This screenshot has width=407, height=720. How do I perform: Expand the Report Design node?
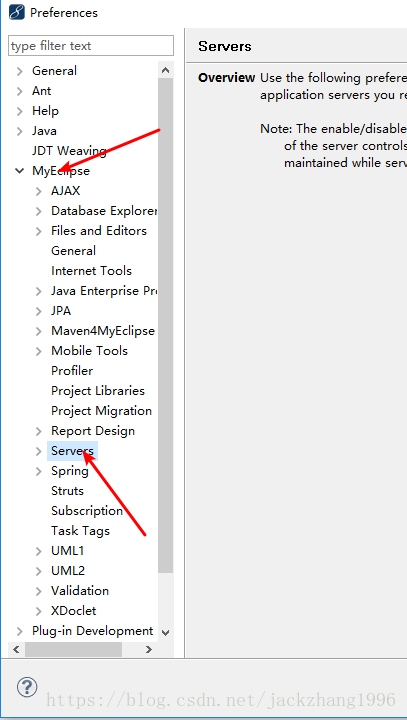pyautogui.click(x=39, y=431)
